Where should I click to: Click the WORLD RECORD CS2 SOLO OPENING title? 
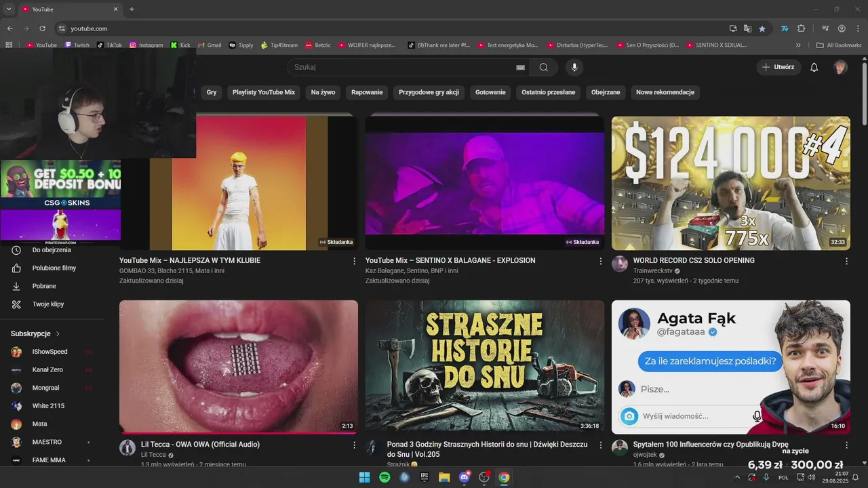(694, 260)
